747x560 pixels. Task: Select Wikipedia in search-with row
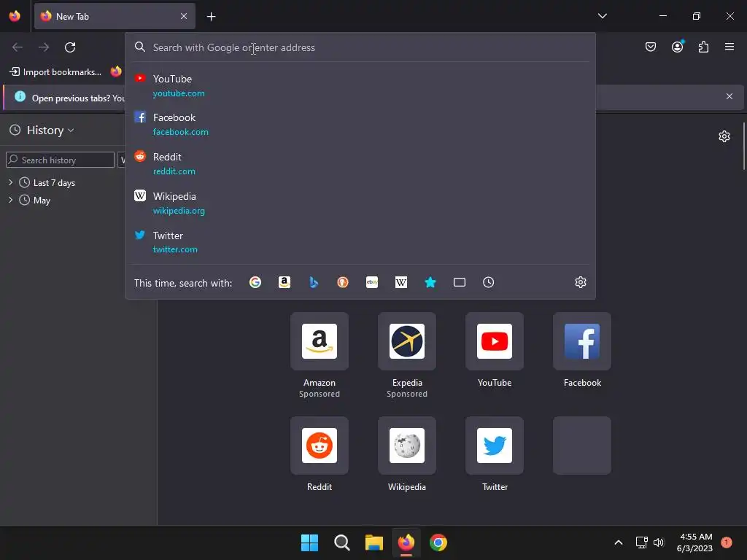[401, 282]
